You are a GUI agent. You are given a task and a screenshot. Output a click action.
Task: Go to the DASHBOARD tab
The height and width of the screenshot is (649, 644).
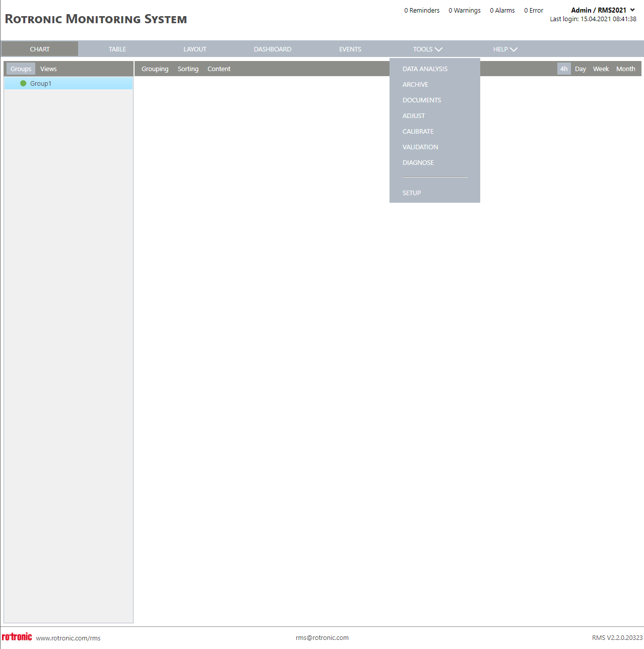pos(273,49)
